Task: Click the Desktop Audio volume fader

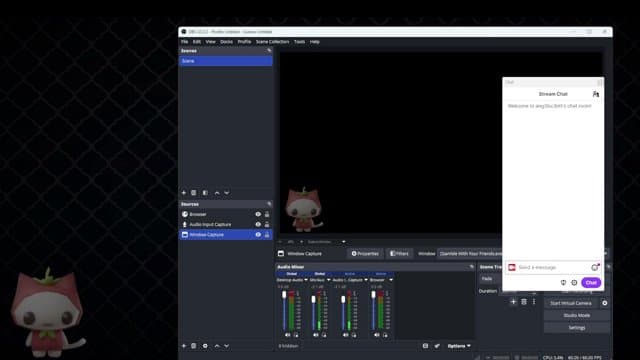Action: [284, 295]
